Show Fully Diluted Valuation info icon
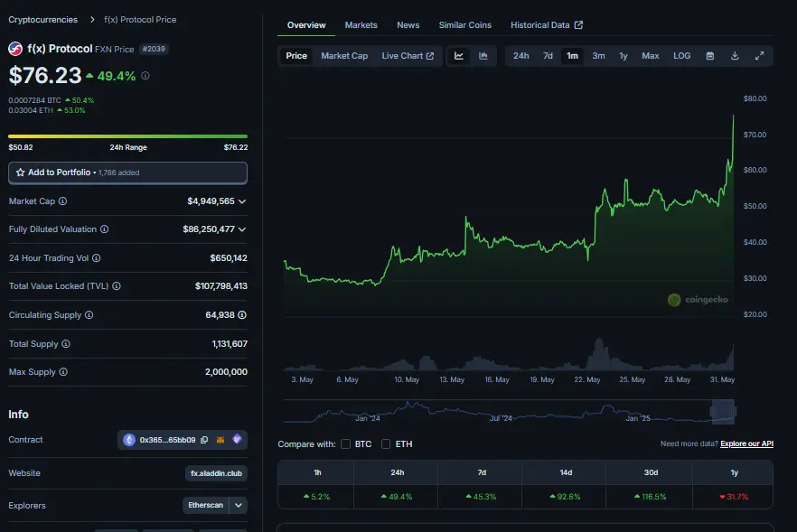Image resolution: width=797 pixels, height=532 pixels. click(104, 229)
